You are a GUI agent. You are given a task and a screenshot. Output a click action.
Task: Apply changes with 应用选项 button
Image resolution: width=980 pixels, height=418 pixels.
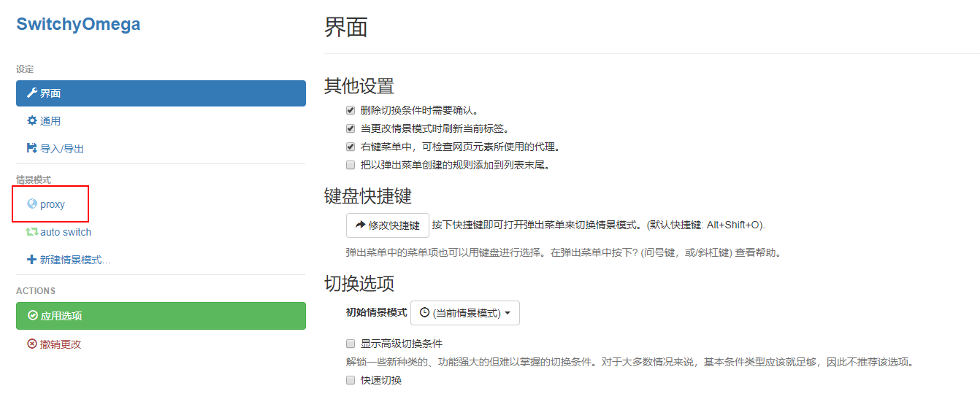tap(161, 316)
